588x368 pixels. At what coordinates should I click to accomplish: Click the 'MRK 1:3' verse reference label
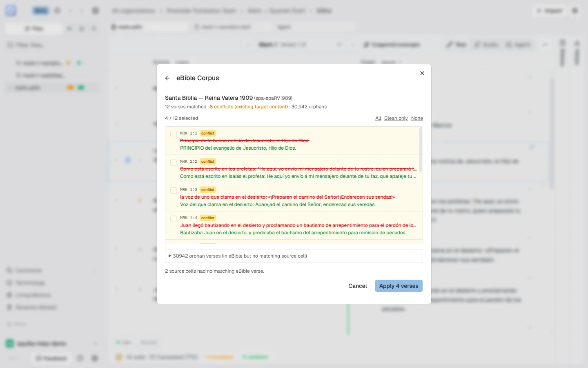coord(189,190)
